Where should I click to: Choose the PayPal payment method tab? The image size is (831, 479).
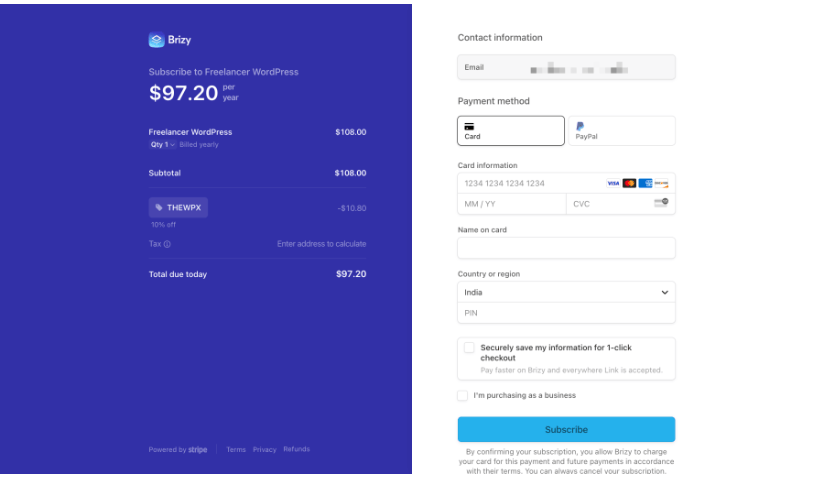tap(621, 131)
